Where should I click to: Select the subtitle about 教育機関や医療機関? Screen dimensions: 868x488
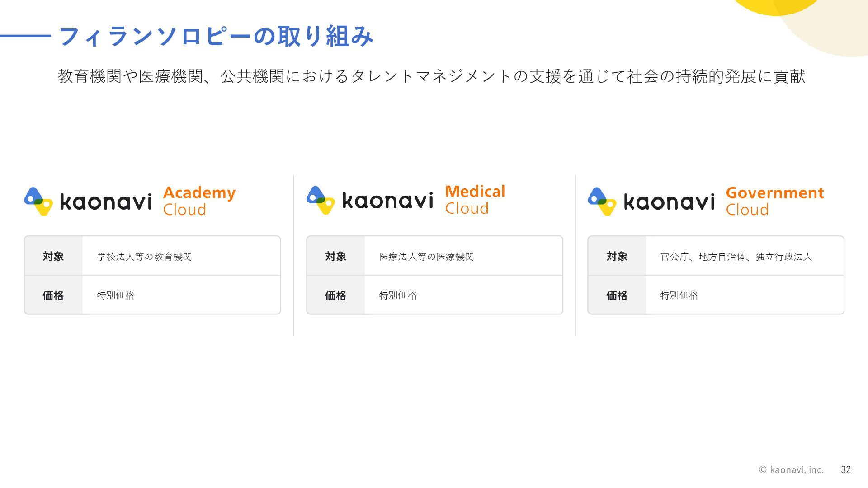[x=431, y=76]
